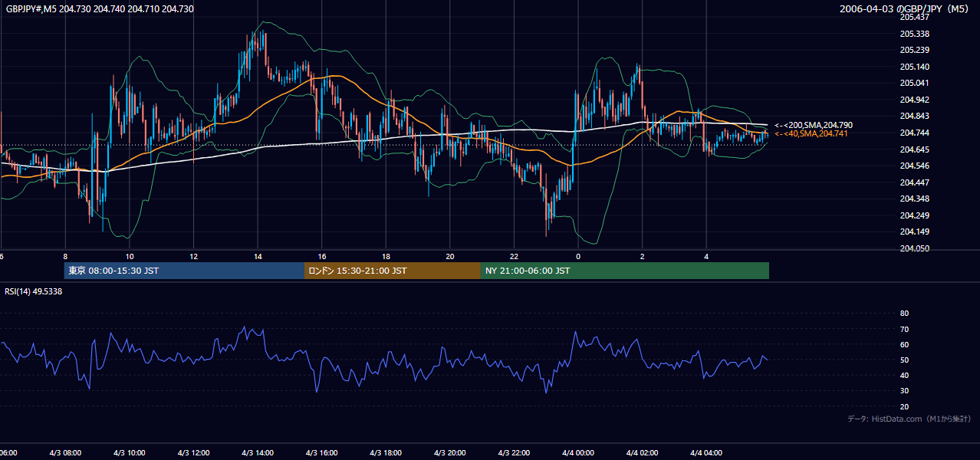Click the 200 SMA label reading 204.790
The image size is (980, 460).
pyautogui.click(x=813, y=125)
